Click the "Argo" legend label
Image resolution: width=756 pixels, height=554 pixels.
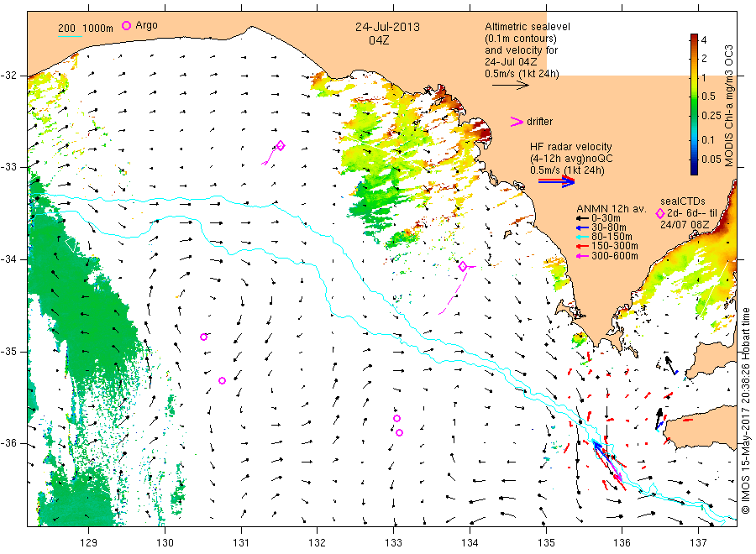(x=146, y=25)
